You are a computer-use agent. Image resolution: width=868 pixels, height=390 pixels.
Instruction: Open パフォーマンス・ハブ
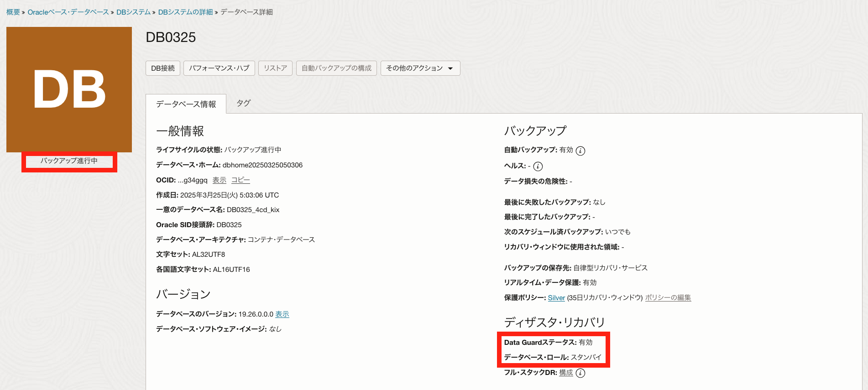(219, 68)
